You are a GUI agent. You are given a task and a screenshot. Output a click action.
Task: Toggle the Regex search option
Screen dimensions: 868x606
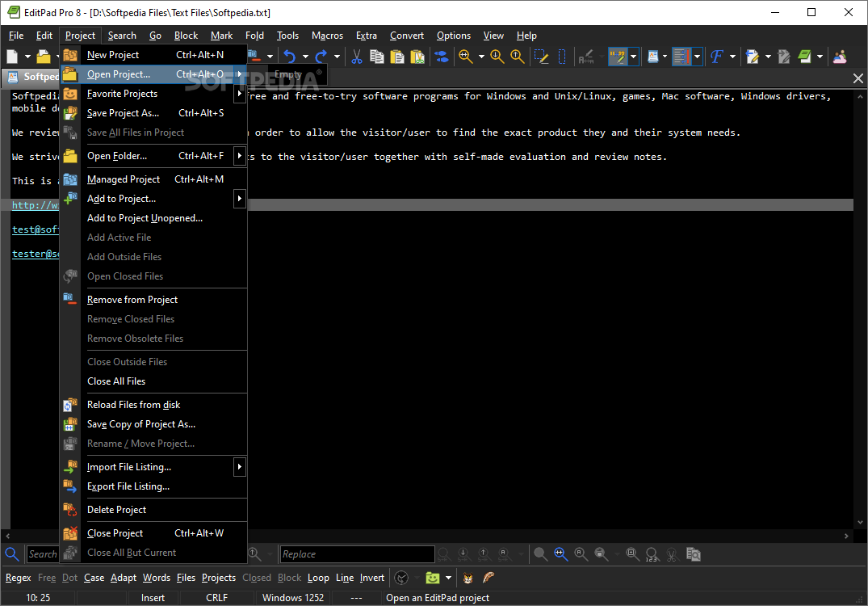point(19,578)
